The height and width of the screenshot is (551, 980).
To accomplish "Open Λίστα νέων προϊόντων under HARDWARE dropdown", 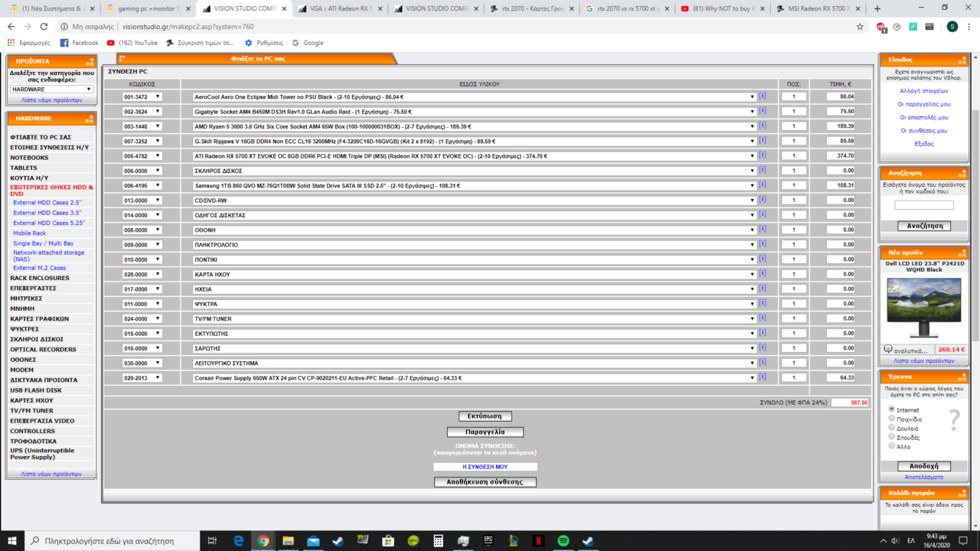I will click(x=51, y=100).
